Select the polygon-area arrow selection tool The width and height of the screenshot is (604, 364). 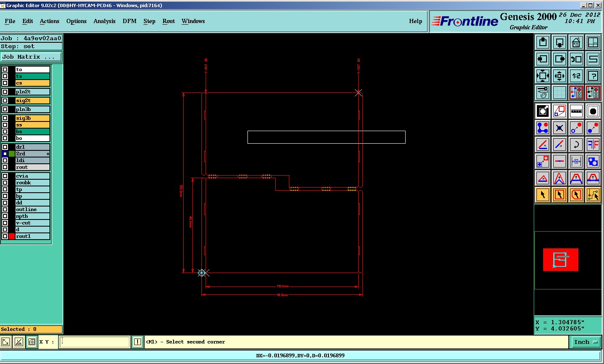pos(576,195)
